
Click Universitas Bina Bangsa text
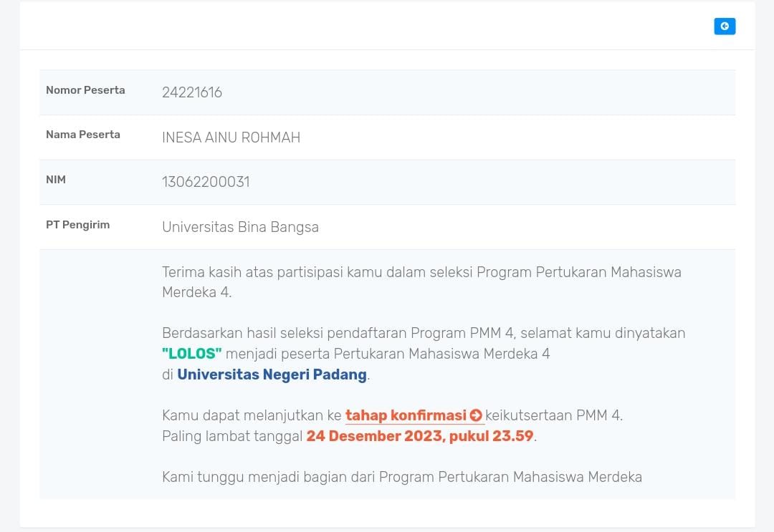pos(240,227)
